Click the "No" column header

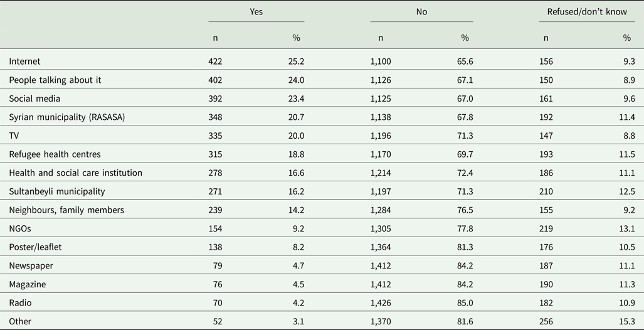point(421,11)
